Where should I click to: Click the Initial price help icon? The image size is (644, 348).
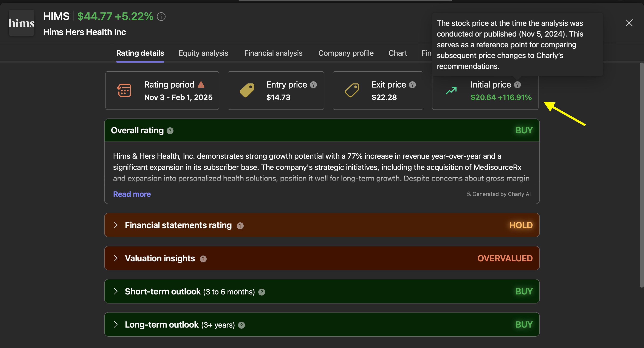517,85
